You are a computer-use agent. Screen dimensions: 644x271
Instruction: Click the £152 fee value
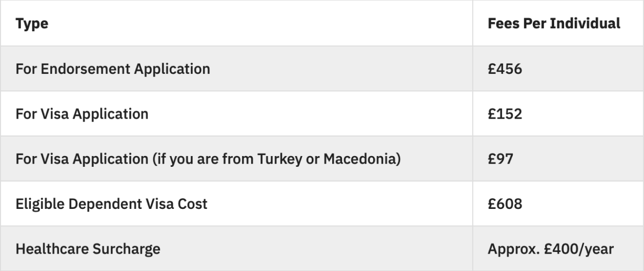point(505,113)
